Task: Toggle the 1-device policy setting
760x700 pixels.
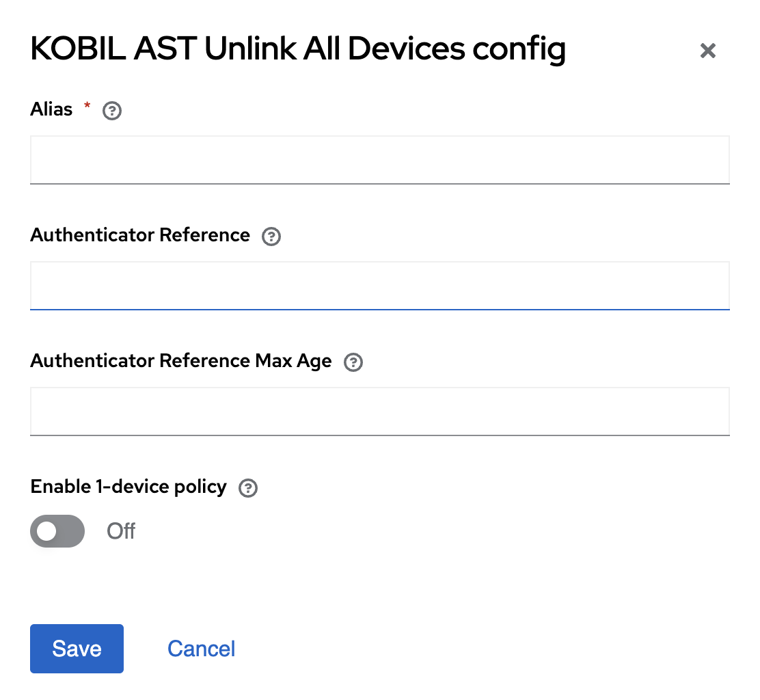Action: coord(57,531)
